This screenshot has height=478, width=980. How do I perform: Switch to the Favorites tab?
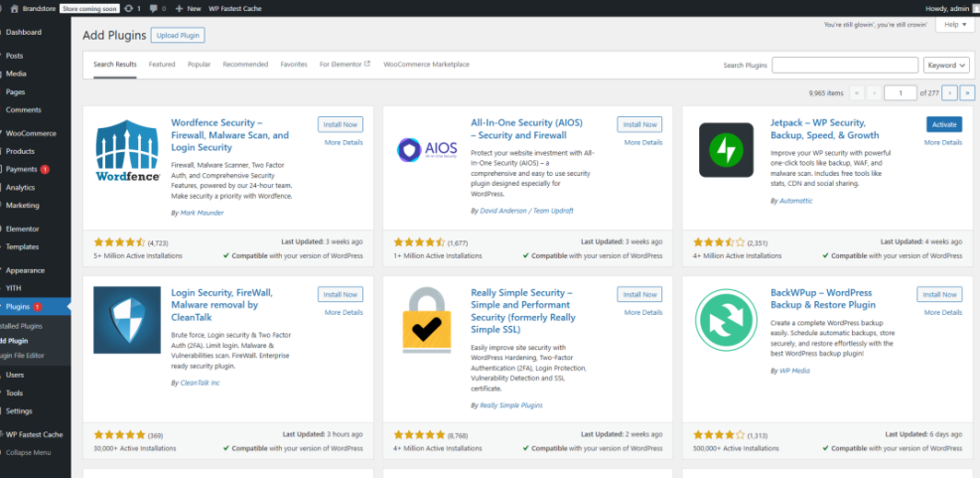(294, 65)
